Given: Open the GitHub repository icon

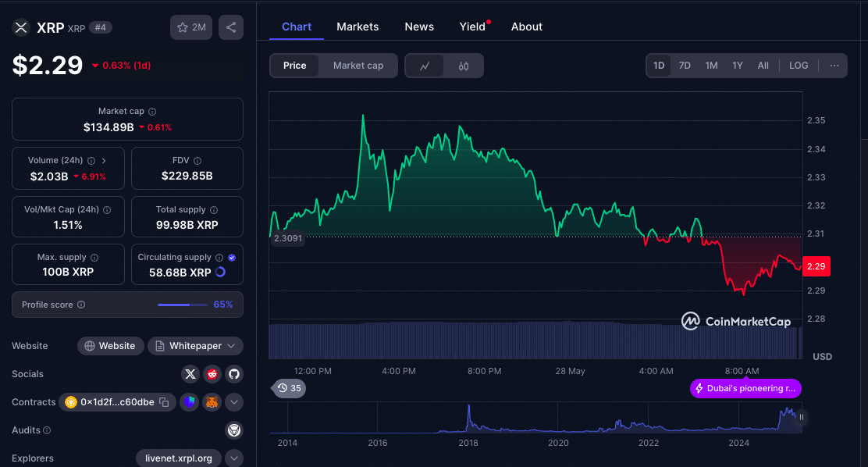Looking at the screenshot, I should 234,374.
